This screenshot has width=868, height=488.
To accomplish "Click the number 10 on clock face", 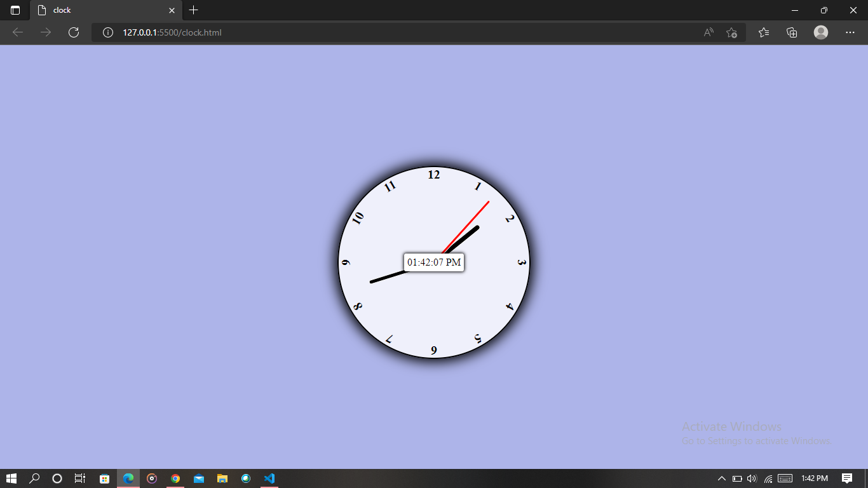I will click(358, 218).
